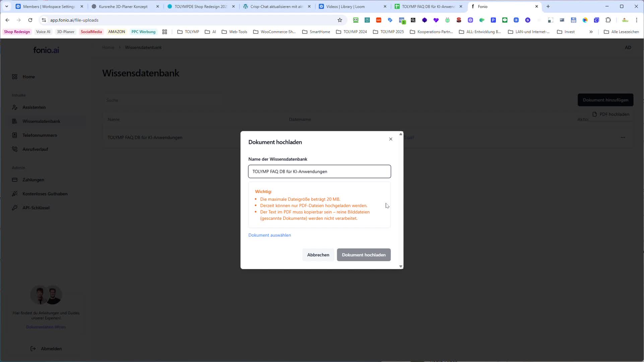The width and height of the screenshot is (644, 362).
Task: Click the Dokument auswählen link
Action: point(269,235)
